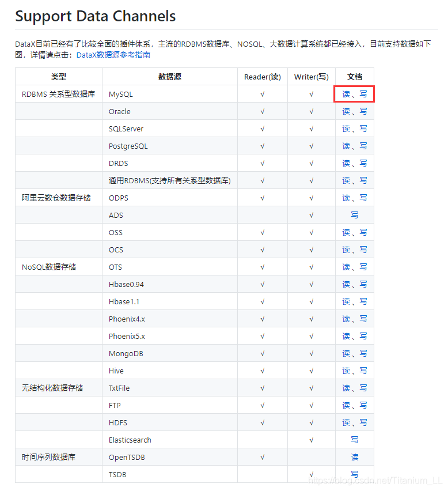Open the SQLServer 写 documentation link

tap(363, 129)
